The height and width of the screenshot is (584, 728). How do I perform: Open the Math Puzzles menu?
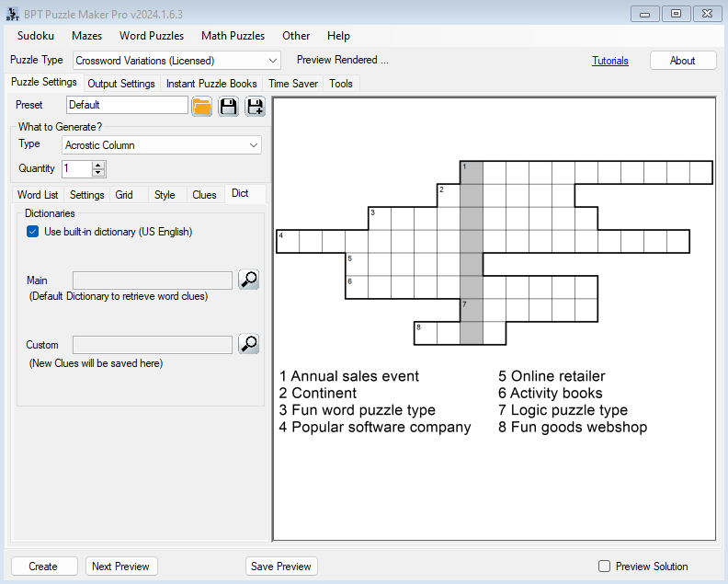tap(233, 36)
